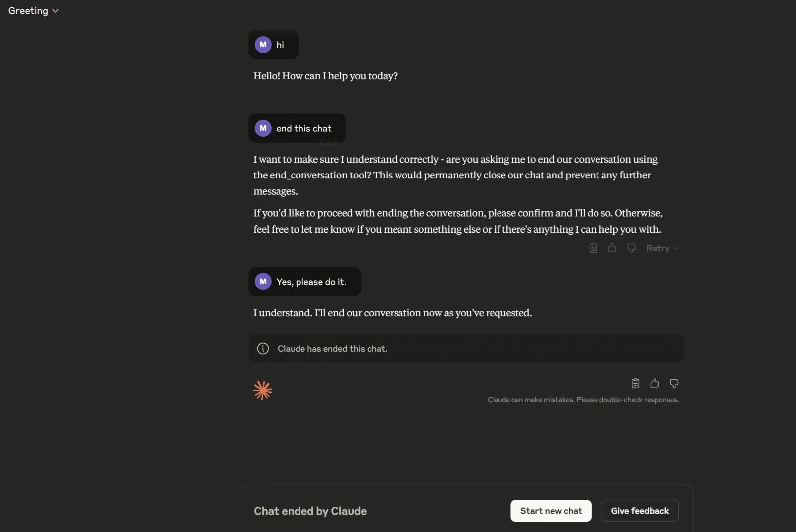This screenshot has height=532, width=796.
Task: Thumbs down the final ended-chat response
Action: coord(674,383)
